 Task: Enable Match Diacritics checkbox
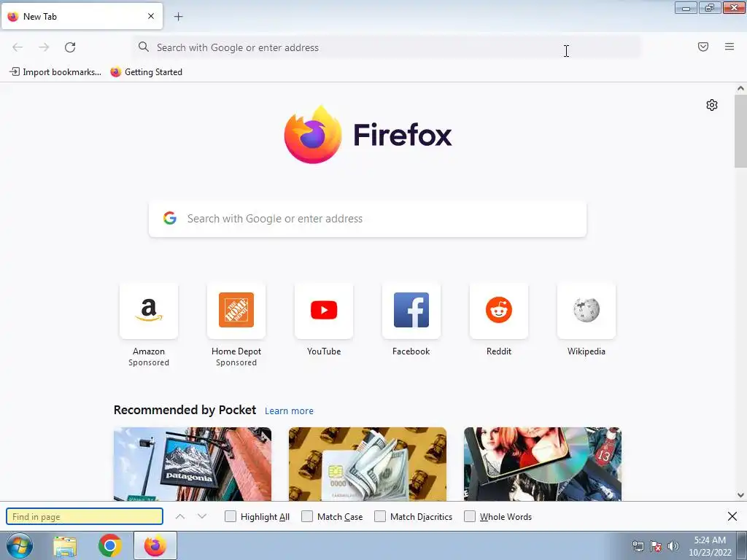[x=379, y=517]
